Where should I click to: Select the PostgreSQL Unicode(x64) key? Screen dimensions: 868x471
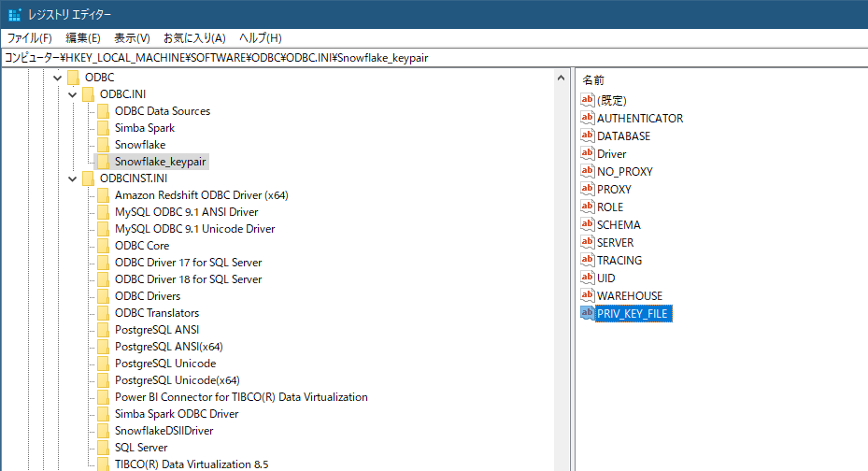tap(178, 380)
